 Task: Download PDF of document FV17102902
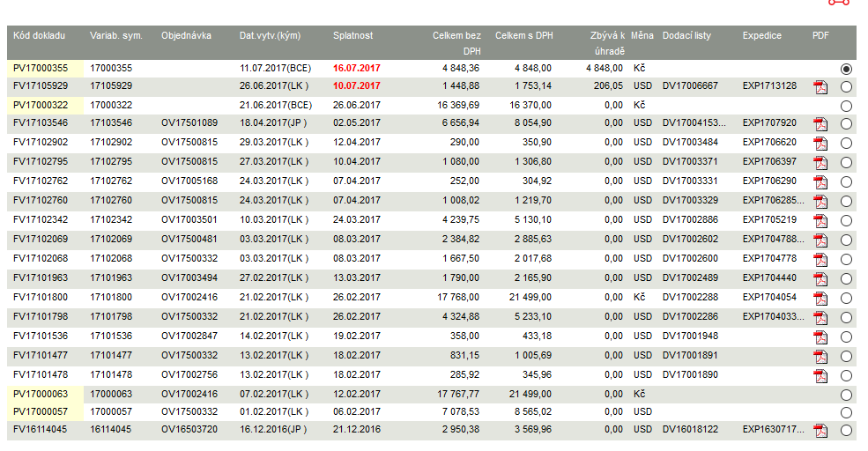[820, 144]
